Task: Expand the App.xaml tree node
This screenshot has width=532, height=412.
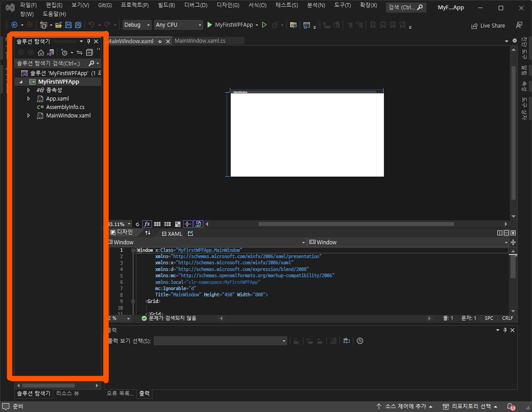Action: pyautogui.click(x=28, y=98)
